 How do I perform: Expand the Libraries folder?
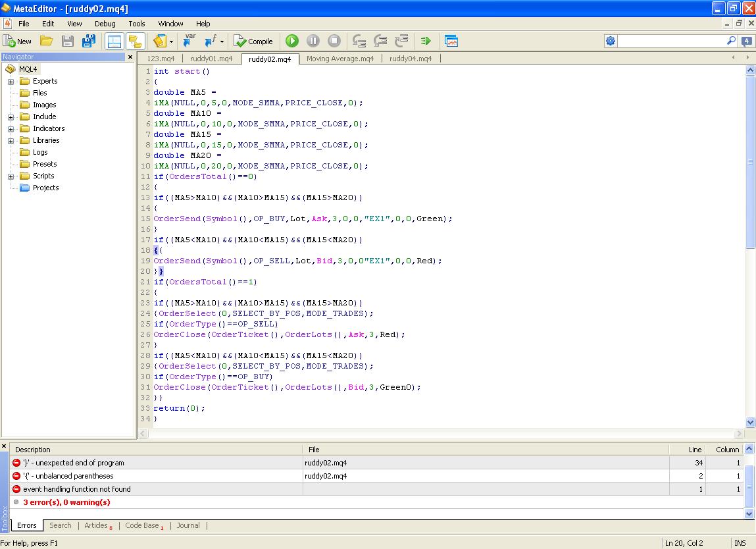[11, 141]
